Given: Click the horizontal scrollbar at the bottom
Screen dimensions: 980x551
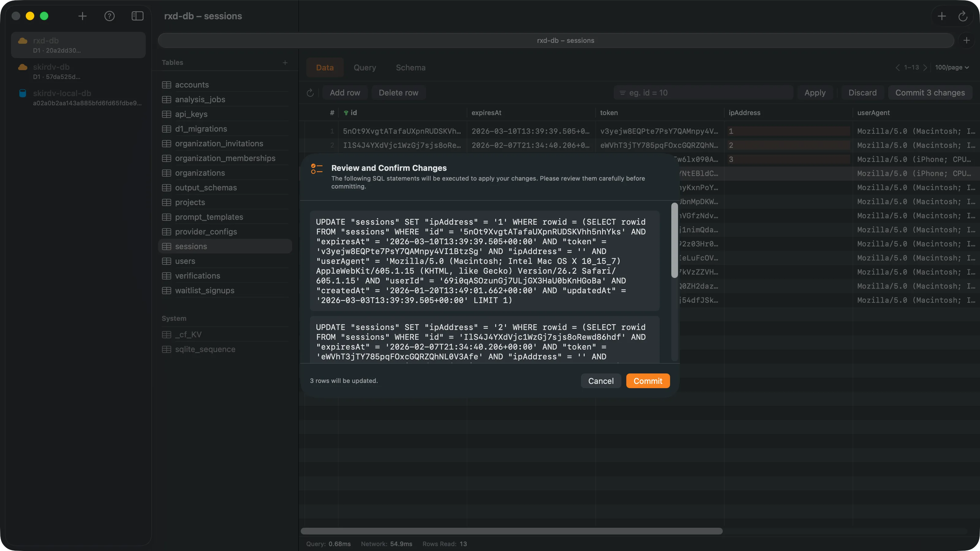Looking at the screenshot, I should (512, 531).
